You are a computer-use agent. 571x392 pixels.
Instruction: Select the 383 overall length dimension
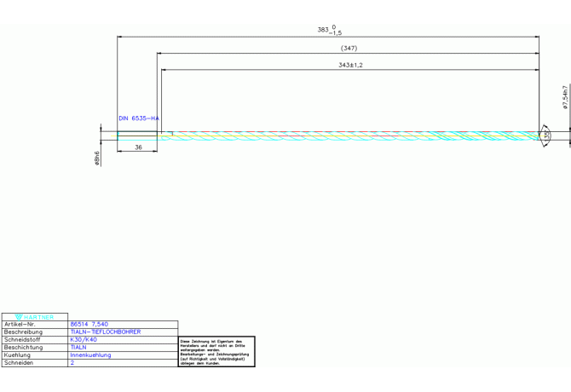(x=326, y=30)
